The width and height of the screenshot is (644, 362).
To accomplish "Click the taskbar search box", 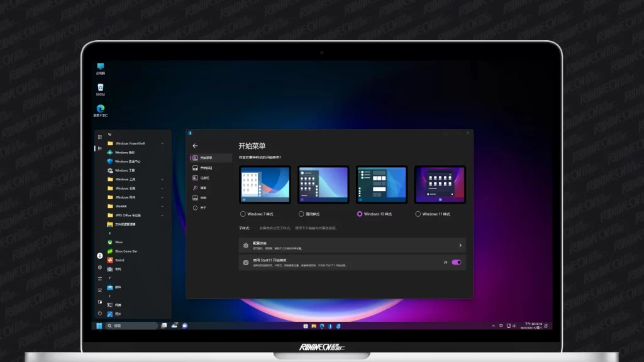I will 131,326.
